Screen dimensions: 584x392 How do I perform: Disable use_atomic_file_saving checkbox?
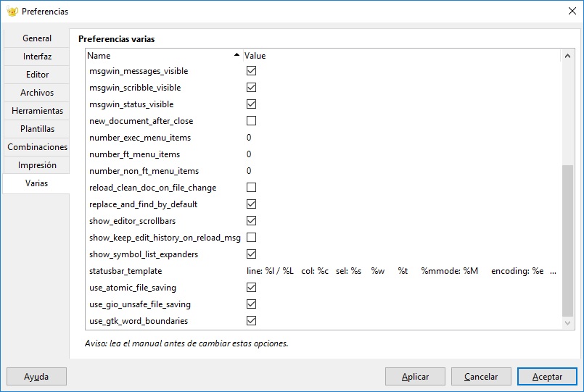tap(252, 288)
